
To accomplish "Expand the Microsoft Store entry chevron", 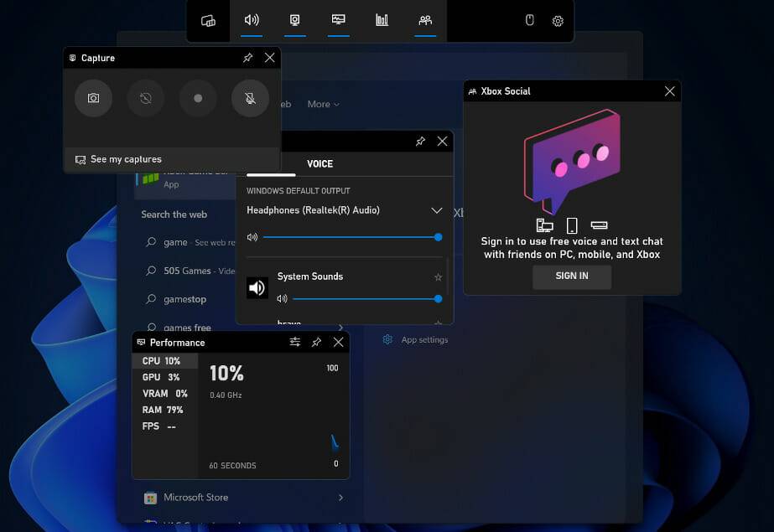I will pos(340,497).
